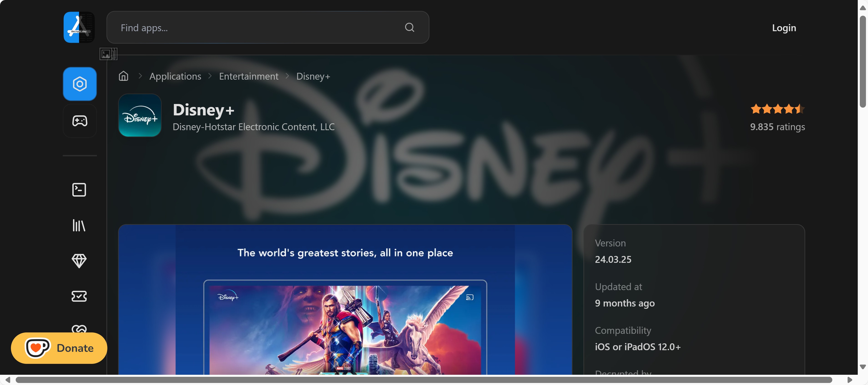Go to home via breadcrumb icon
Viewport: 868px width, 385px height.
(124, 76)
